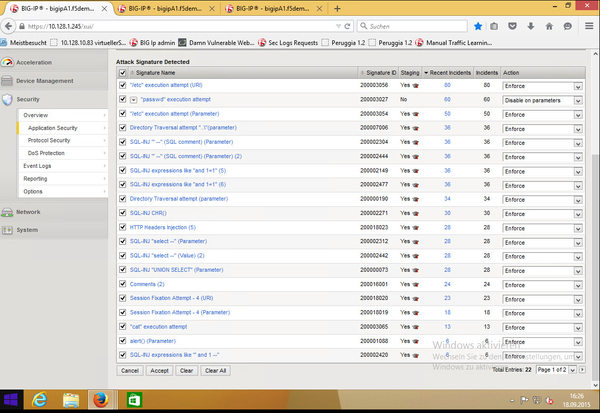The image size is (600, 413).
Task: Open Network sidebar icon
Action: tap(7, 212)
